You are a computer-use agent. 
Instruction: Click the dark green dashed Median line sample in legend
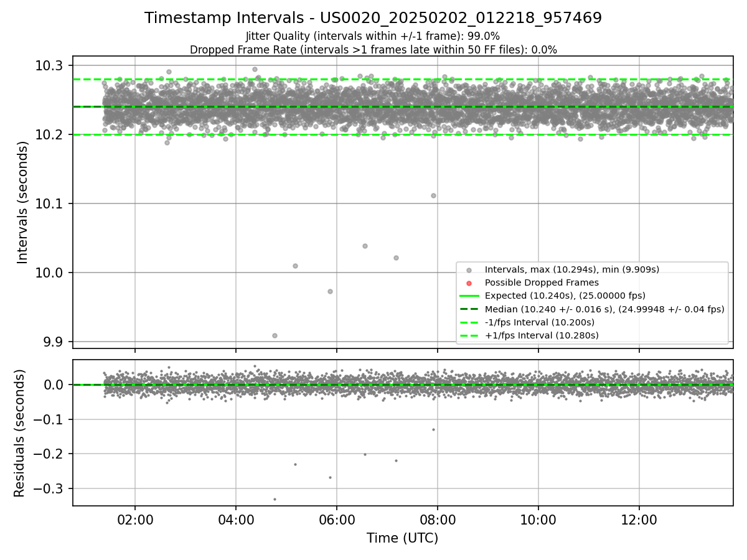469,309
